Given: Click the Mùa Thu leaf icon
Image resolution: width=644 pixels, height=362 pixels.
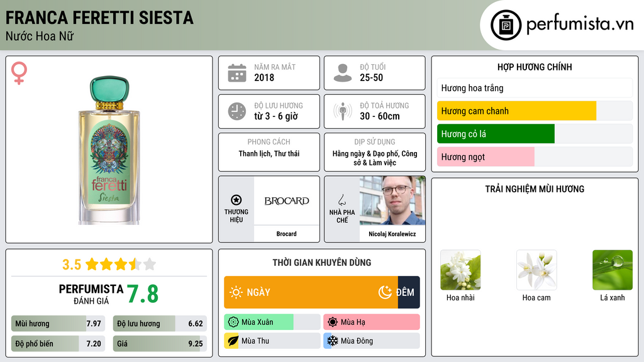Looking at the screenshot, I should click(233, 341).
